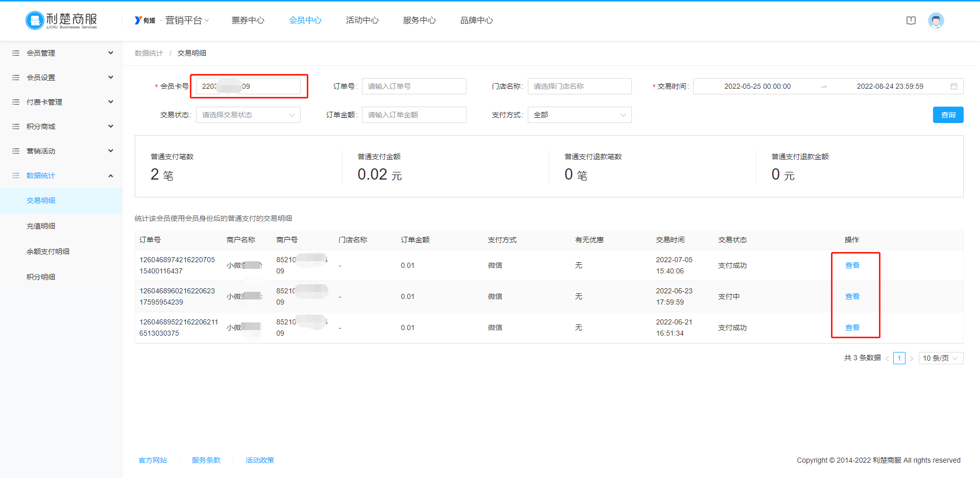This screenshot has width=980, height=478.
Task: Click 支付中 status cell
Action: 729,296
